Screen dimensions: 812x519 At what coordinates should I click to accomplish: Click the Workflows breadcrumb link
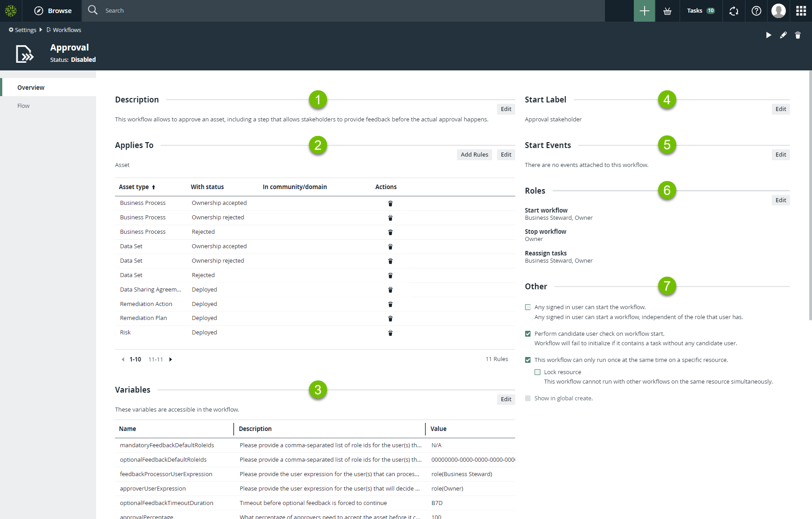[x=67, y=30]
